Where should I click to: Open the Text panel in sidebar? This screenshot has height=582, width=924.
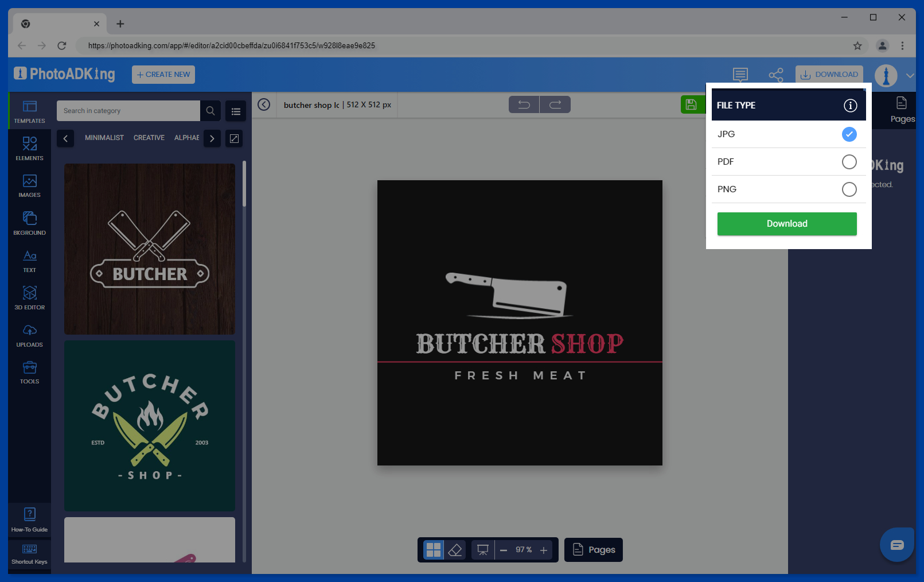coord(29,260)
